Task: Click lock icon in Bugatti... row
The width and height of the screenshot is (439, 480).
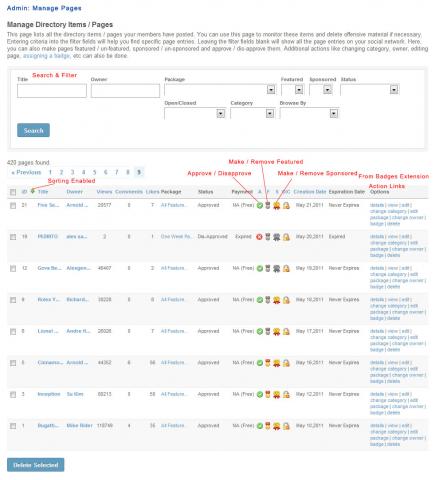Action: point(286,426)
